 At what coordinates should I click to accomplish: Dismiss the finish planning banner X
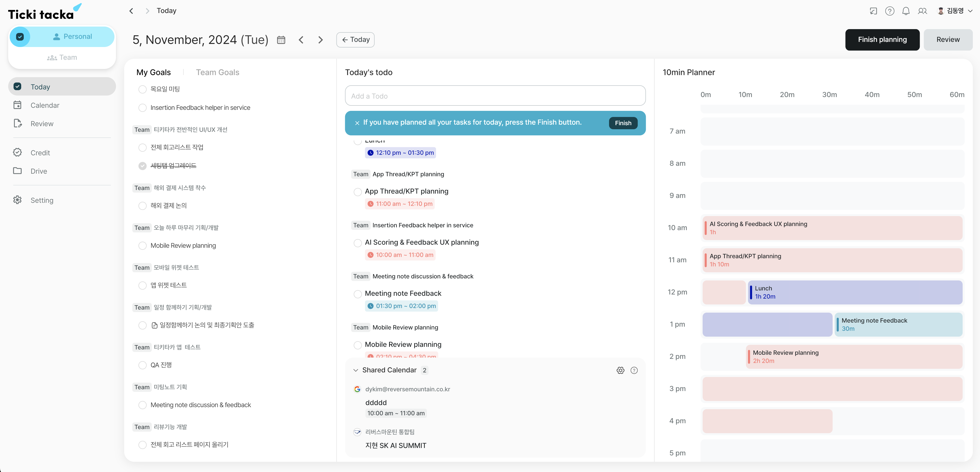coord(357,123)
